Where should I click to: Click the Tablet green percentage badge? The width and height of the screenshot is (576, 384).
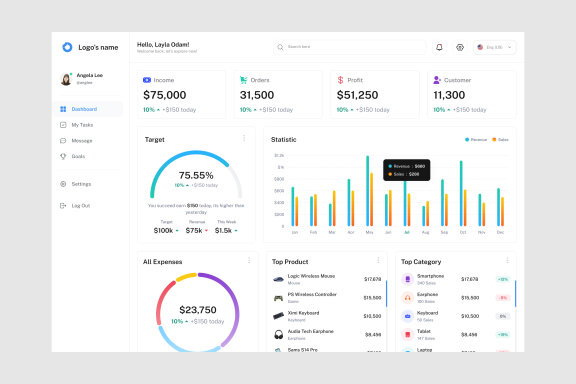503,334
